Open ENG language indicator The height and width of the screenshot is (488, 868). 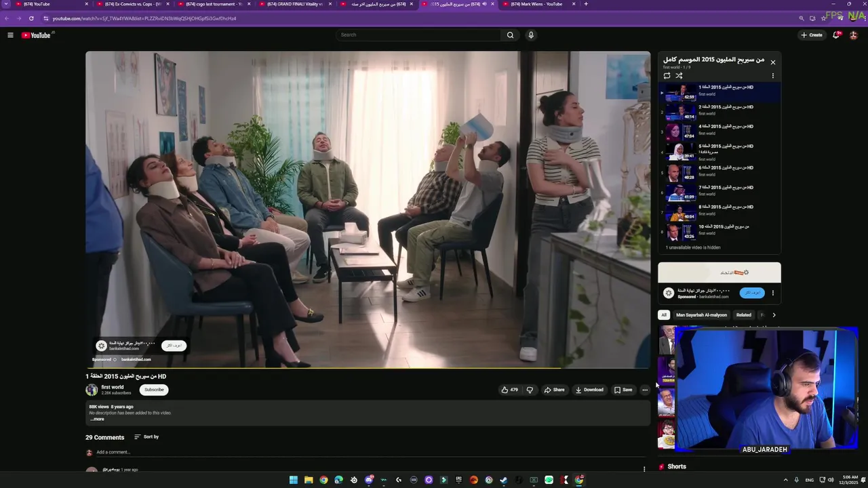click(x=810, y=480)
